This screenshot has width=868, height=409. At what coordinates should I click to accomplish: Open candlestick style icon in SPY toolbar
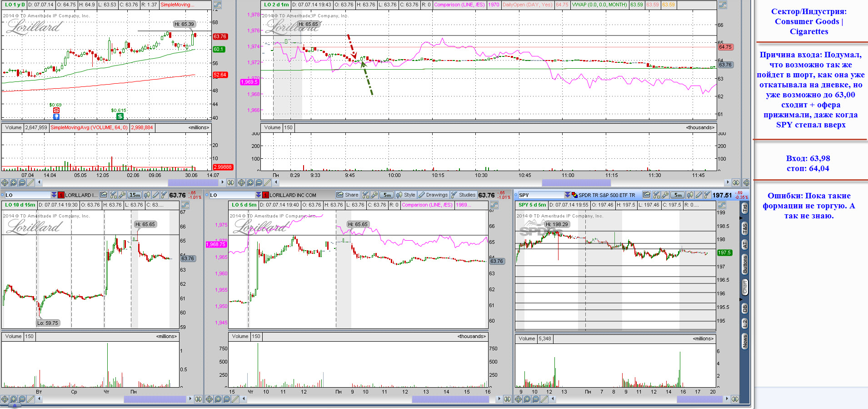tap(690, 195)
